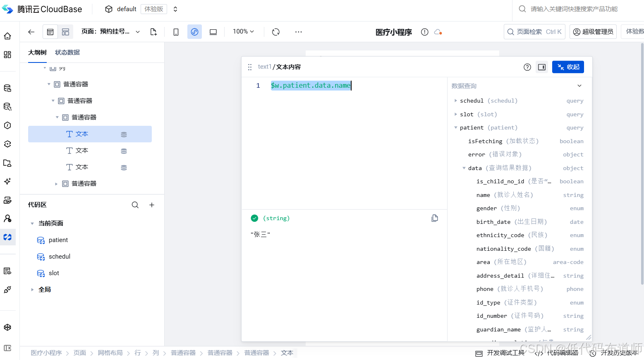Open data model icon in sidebar

(x=7, y=88)
